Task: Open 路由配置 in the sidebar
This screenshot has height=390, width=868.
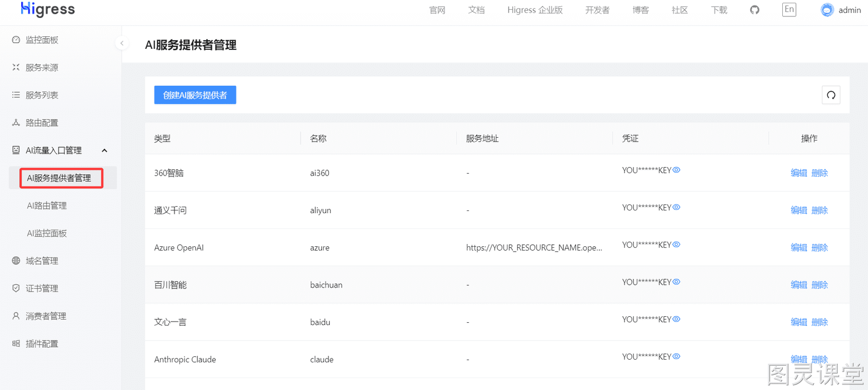Action: 42,123
